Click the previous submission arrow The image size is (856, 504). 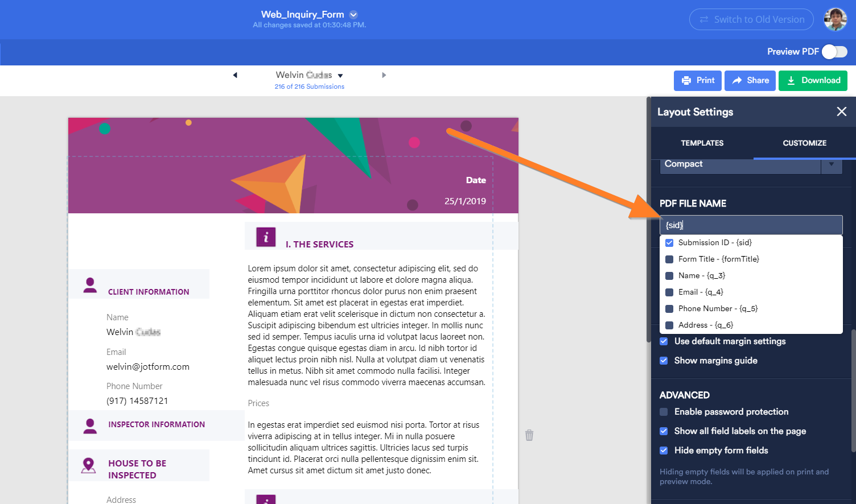pos(235,75)
